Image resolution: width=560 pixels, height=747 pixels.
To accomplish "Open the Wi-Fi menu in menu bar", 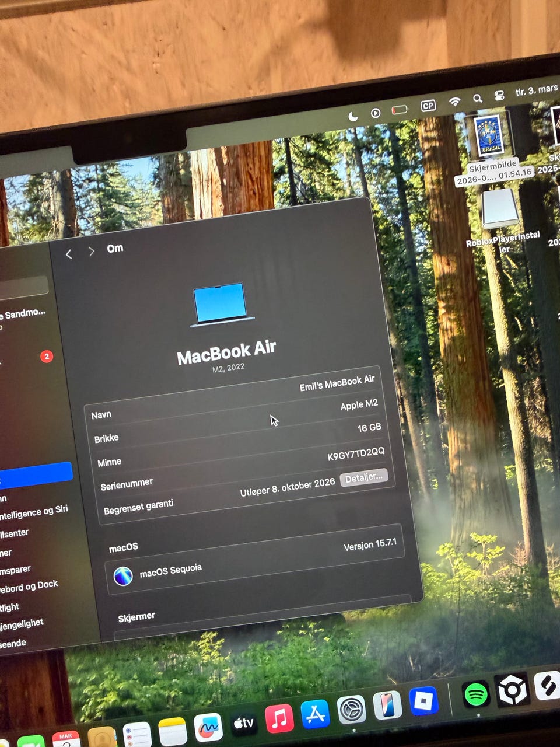I will tap(454, 102).
